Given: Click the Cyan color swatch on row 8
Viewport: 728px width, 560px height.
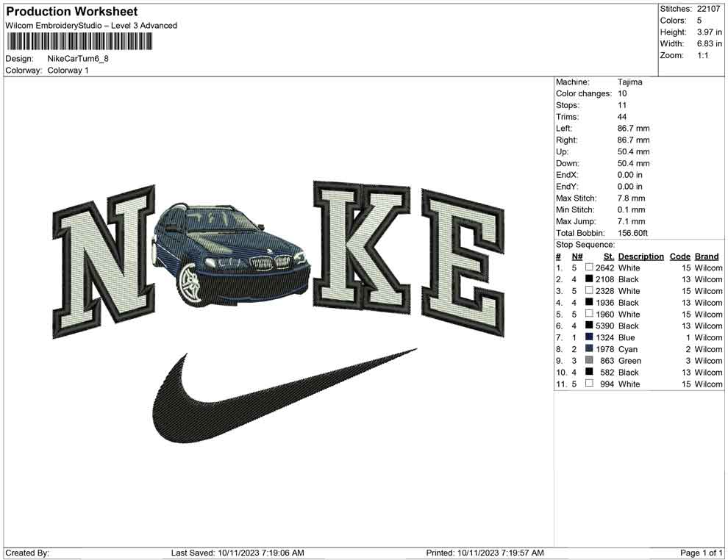Looking at the screenshot, I should click(x=588, y=349).
